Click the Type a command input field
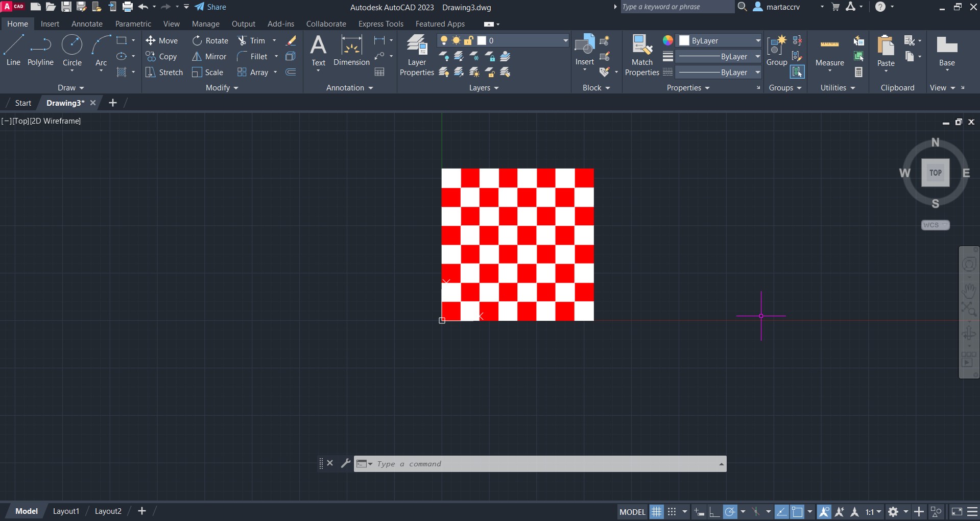 (x=541, y=464)
